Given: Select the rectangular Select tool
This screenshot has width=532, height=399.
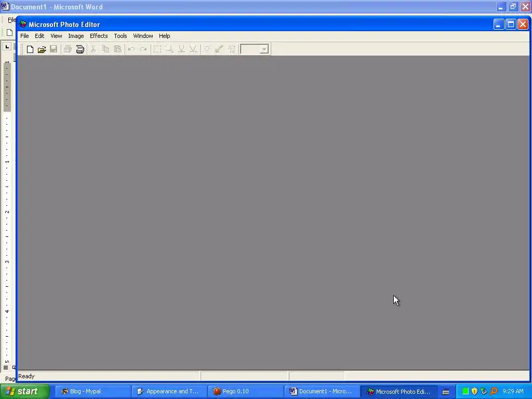Looking at the screenshot, I should (157, 49).
